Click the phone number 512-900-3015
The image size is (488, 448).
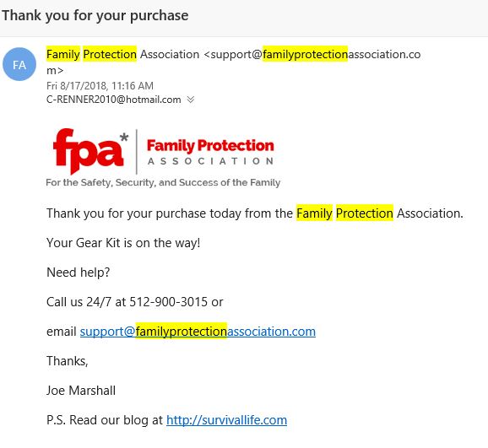coord(168,302)
